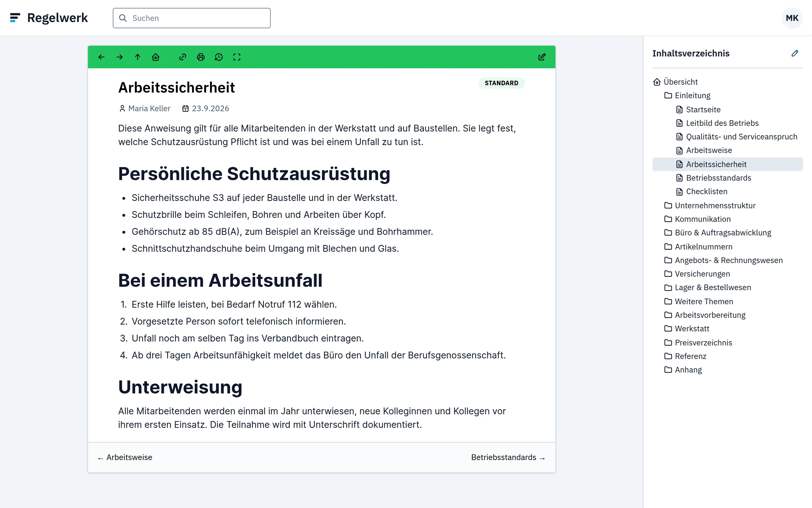Jump to home via toolbar house icon
Screen dimensions: 812x508
(x=156, y=57)
